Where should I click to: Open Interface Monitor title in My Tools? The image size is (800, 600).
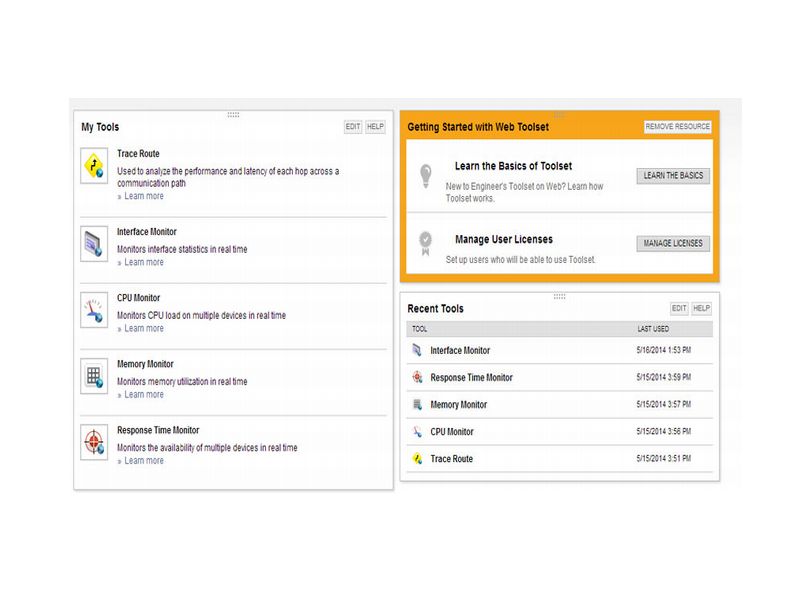point(147,232)
